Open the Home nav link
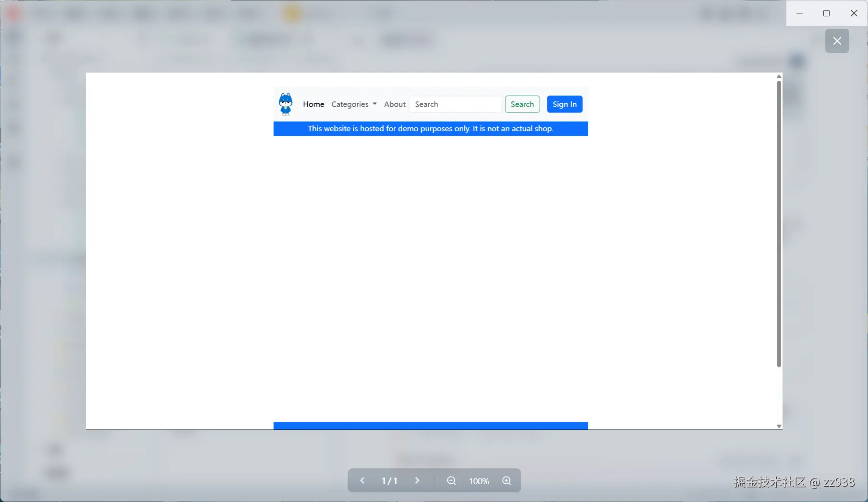Image resolution: width=868 pixels, height=502 pixels. (x=313, y=104)
